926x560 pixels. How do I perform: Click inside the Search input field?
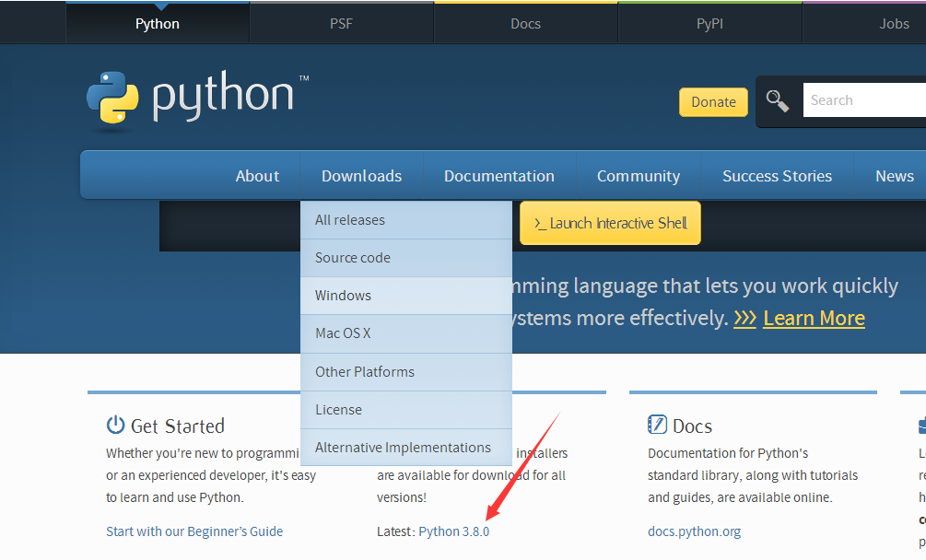pyautogui.click(x=864, y=100)
